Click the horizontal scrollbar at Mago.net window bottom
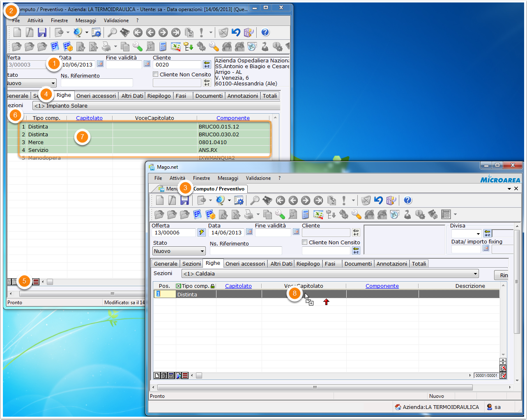This screenshot has height=420, width=527. tap(315, 387)
